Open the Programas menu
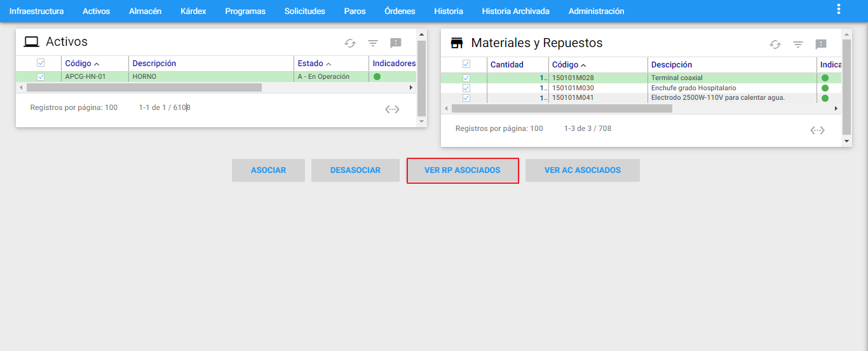This screenshot has height=351, width=868. pos(245,11)
